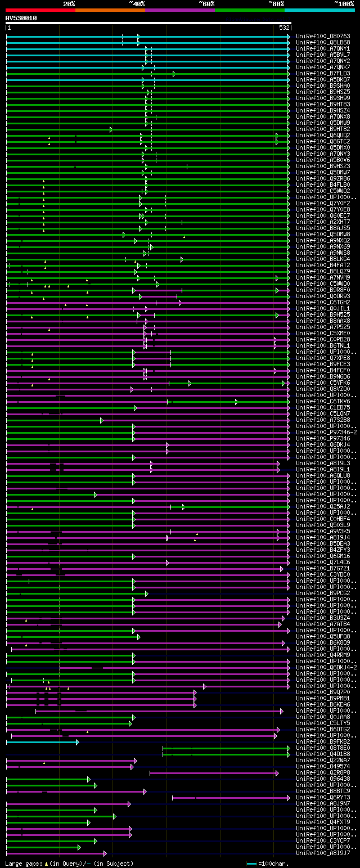Select hit label UniRef100_B9PCG2
This screenshot has width=360, height=868.
click(323, 593)
